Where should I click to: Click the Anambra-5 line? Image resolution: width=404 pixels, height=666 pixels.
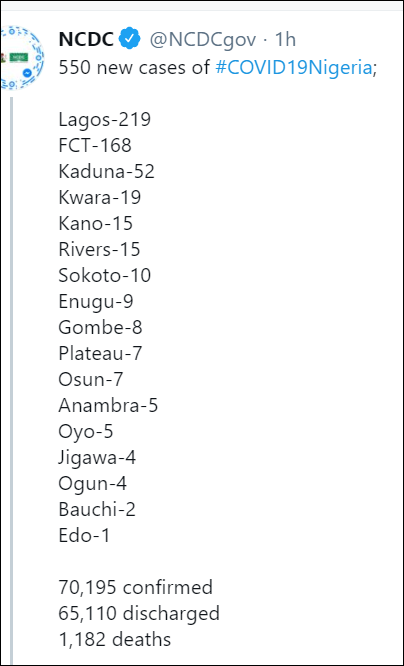pyautogui.click(x=108, y=406)
